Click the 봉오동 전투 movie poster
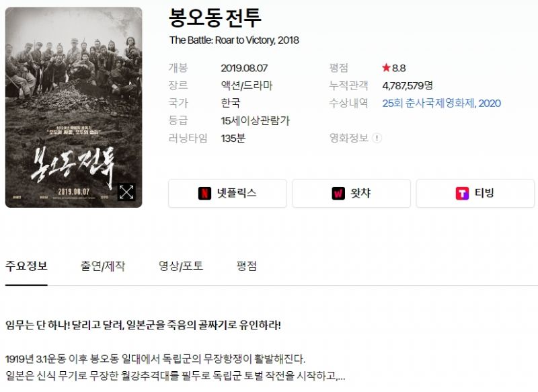This screenshot has width=538, height=392. click(x=74, y=108)
